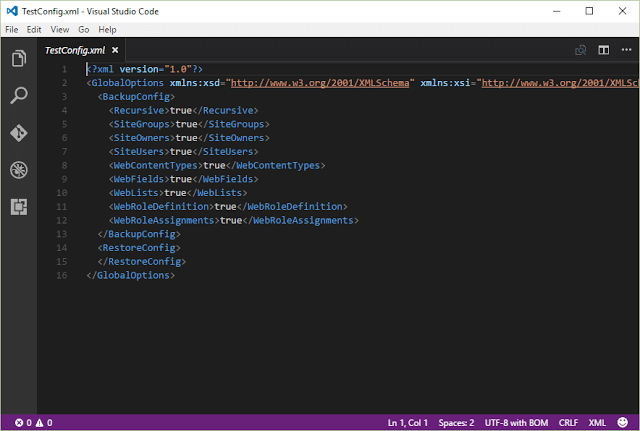Open the Edit menu
The height and width of the screenshot is (431, 640).
point(34,29)
